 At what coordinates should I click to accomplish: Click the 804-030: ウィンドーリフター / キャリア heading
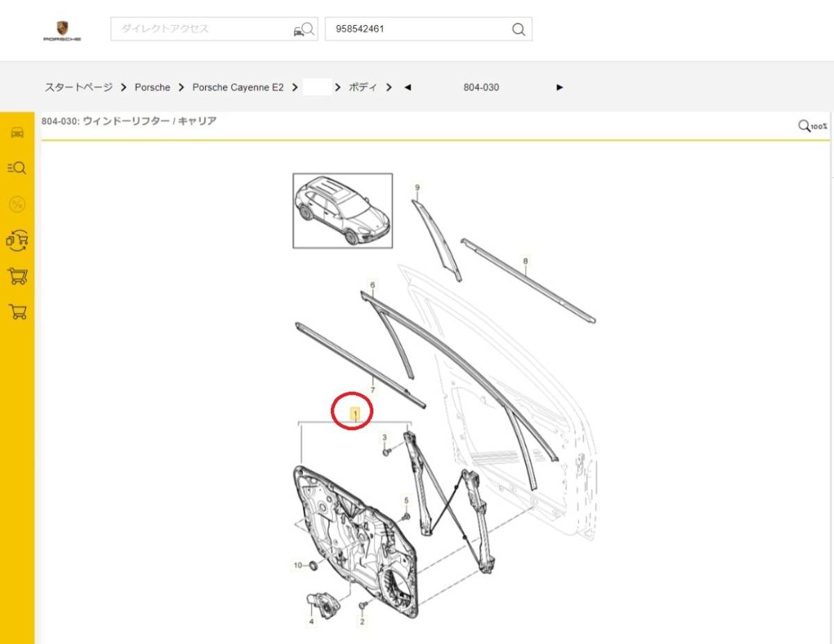[x=129, y=122]
